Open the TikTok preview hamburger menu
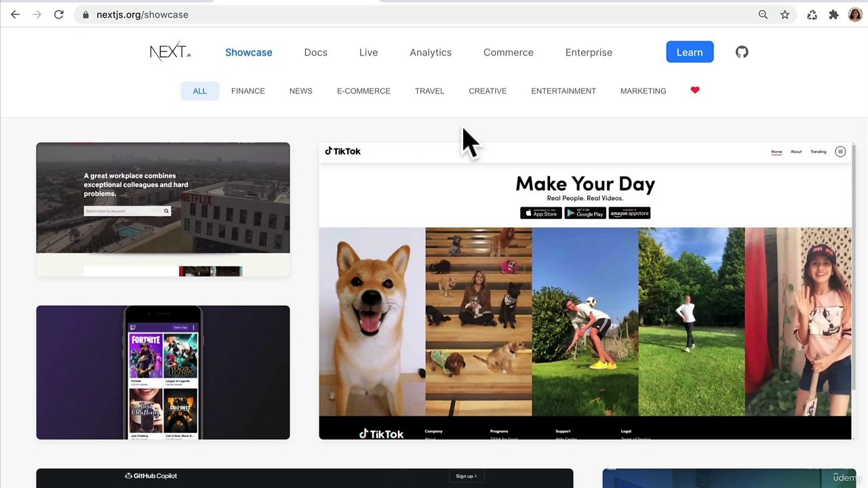This screenshot has width=868, height=488. click(840, 152)
